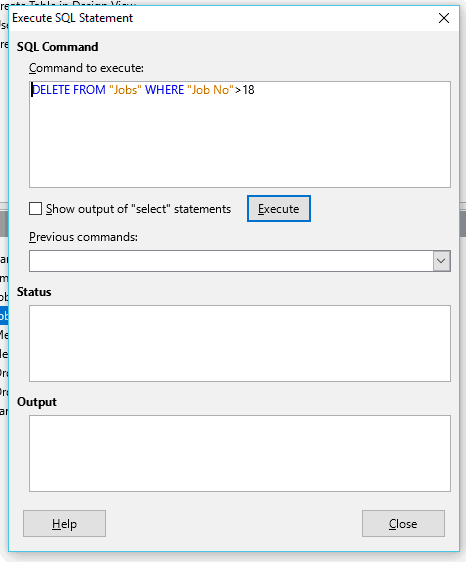Image resolution: width=466 pixels, height=562 pixels.
Task: Click the Command to execute text area
Action: (x=240, y=134)
